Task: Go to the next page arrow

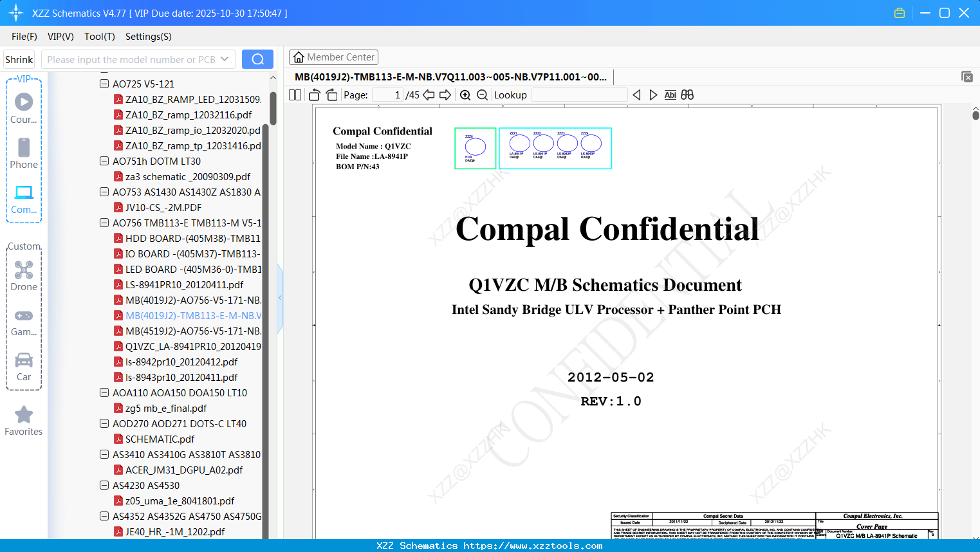Action: (x=445, y=95)
